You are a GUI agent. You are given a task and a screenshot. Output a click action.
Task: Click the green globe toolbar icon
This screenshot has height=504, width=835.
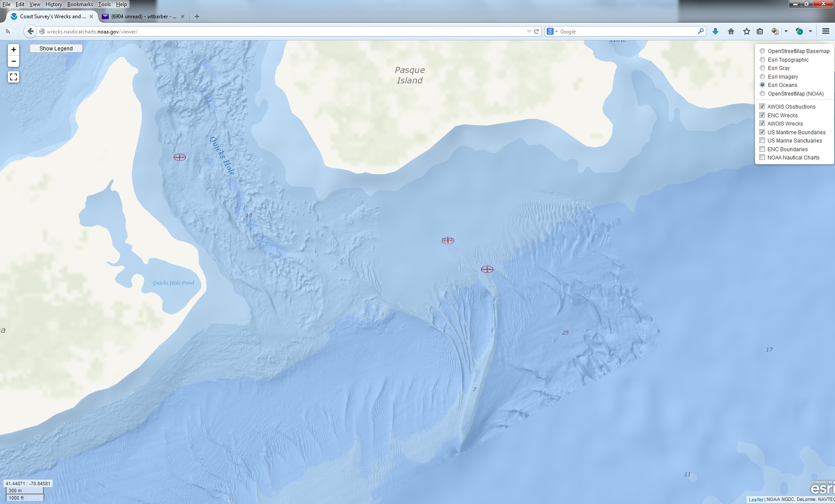(799, 31)
